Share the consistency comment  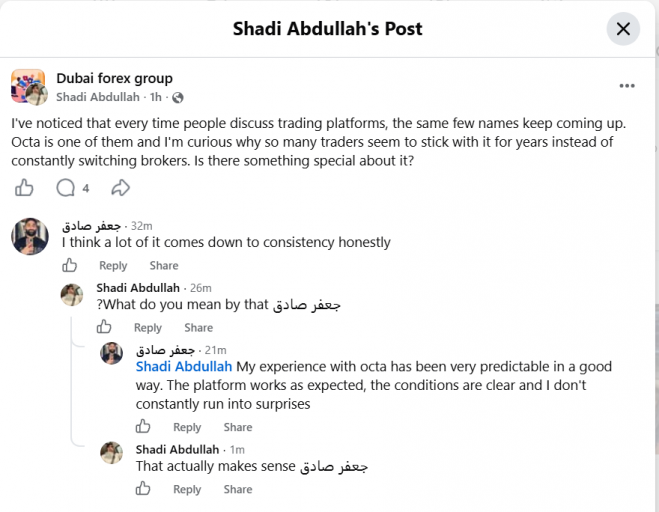[164, 266]
